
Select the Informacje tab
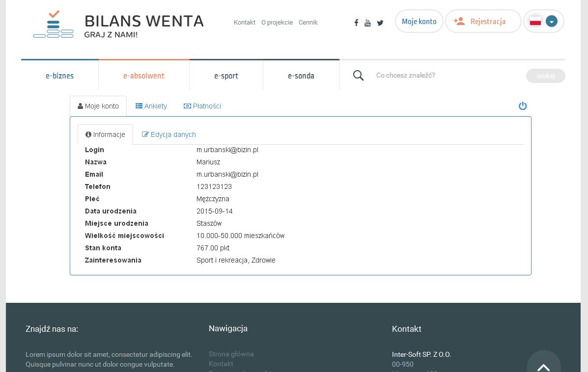pos(105,134)
